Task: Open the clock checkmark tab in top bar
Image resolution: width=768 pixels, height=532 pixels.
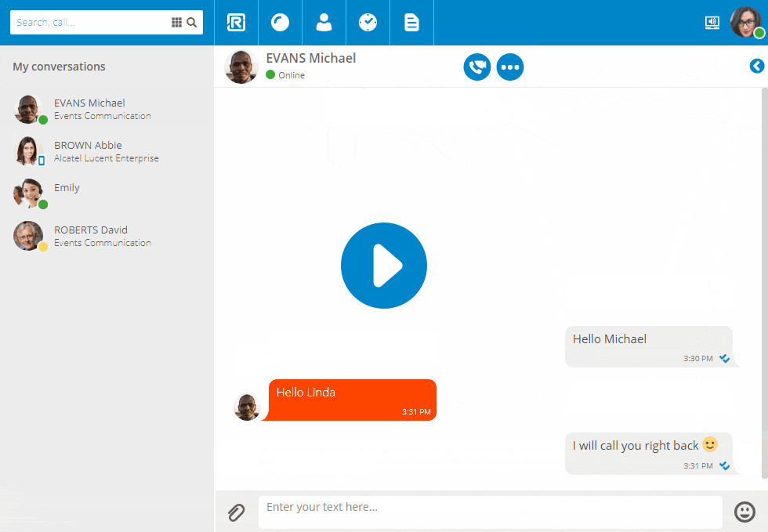Action: [x=368, y=23]
